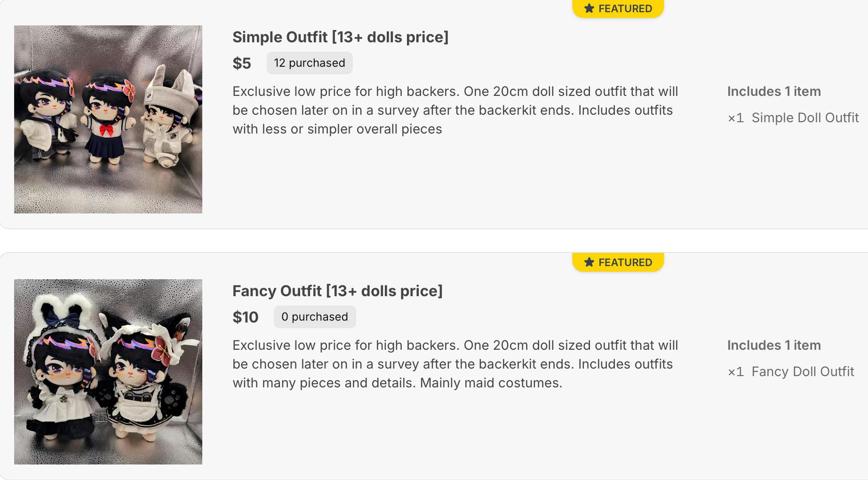Click the FEATURED label above Fancy Outfit

[x=625, y=262]
